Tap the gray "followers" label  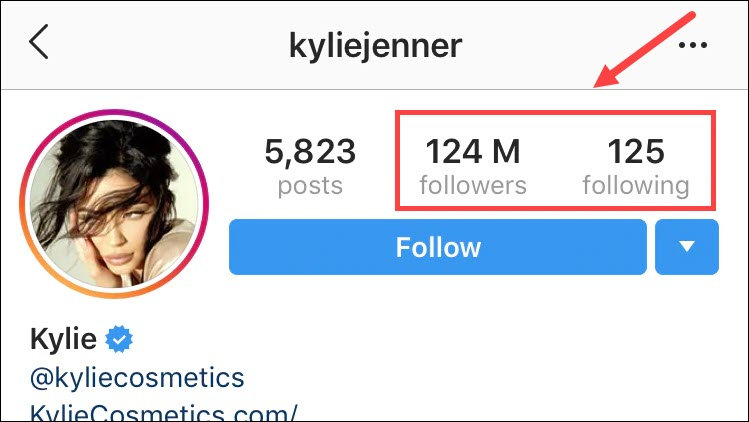473,185
